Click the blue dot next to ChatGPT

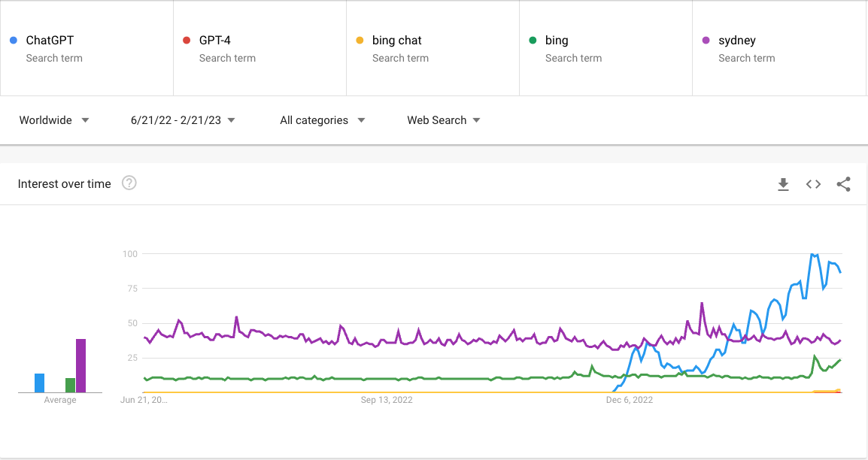coord(14,41)
